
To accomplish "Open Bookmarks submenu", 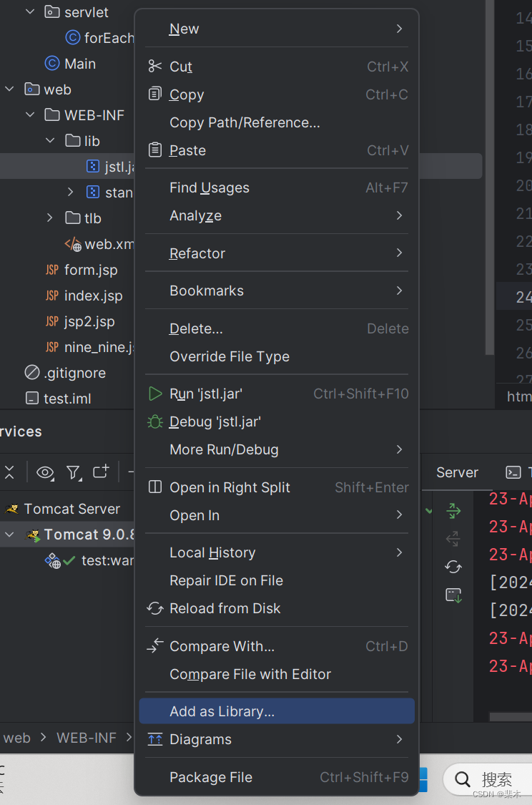I will (277, 291).
